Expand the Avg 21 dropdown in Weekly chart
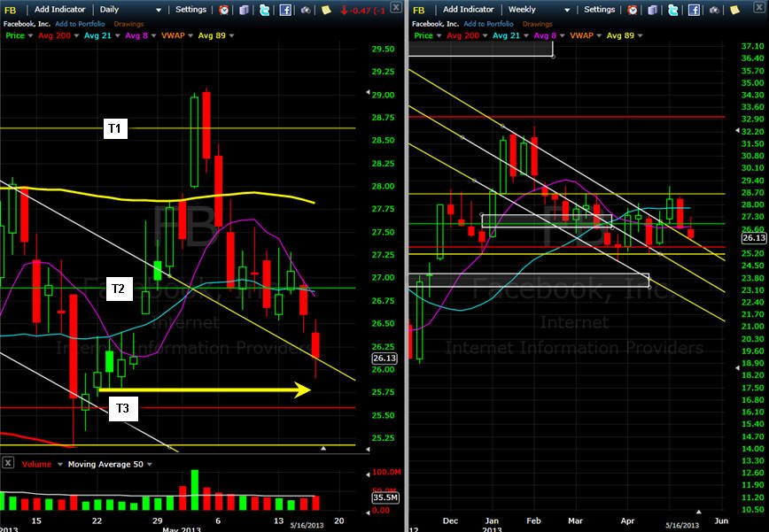Screen dimensions: 769x532 [x=525, y=35]
